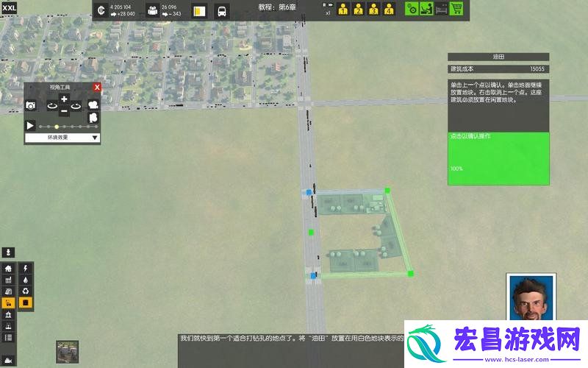Screen dimensions: 588x368
Task: Click the top-right green plot corner point
Action: (387, 191)
